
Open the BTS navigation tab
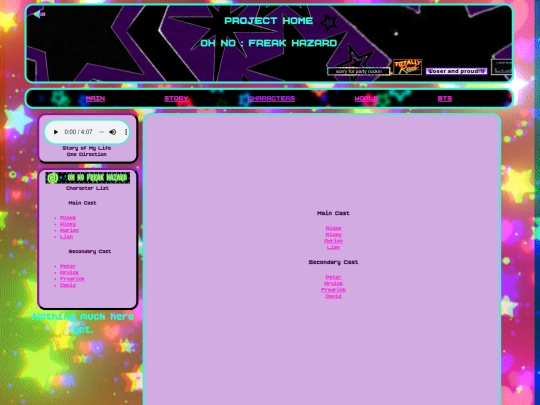[x=445, y=98]
